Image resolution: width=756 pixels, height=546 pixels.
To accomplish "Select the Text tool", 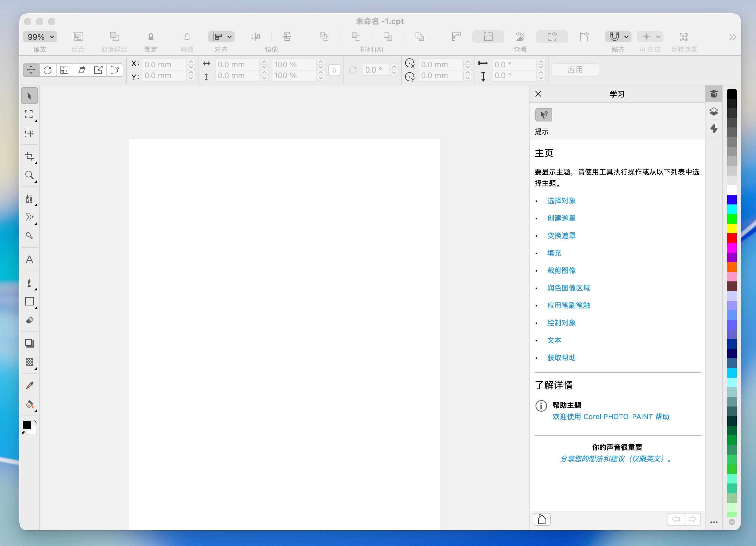I will [x=29, y=260].
